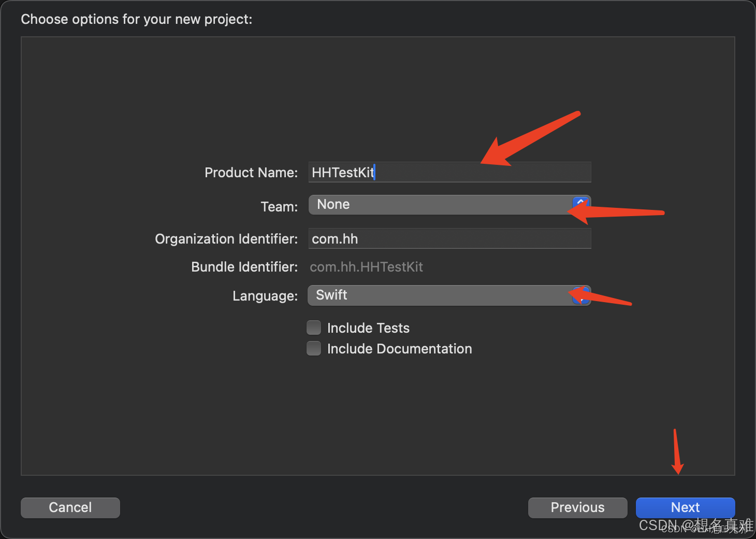Click the Previous button
The height and width of the screenshot is (539, 756).
pos(577,507)
